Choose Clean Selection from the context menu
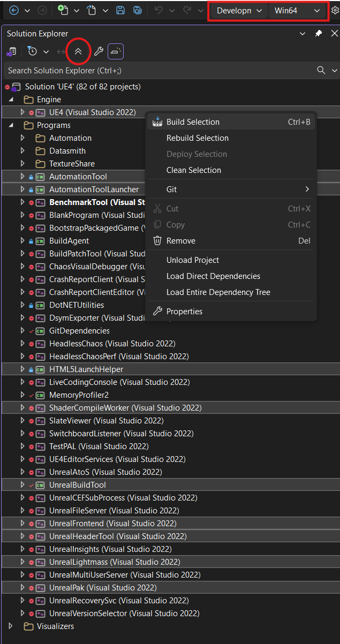Viewport: 340px width, 644px height. coord(231,170)
